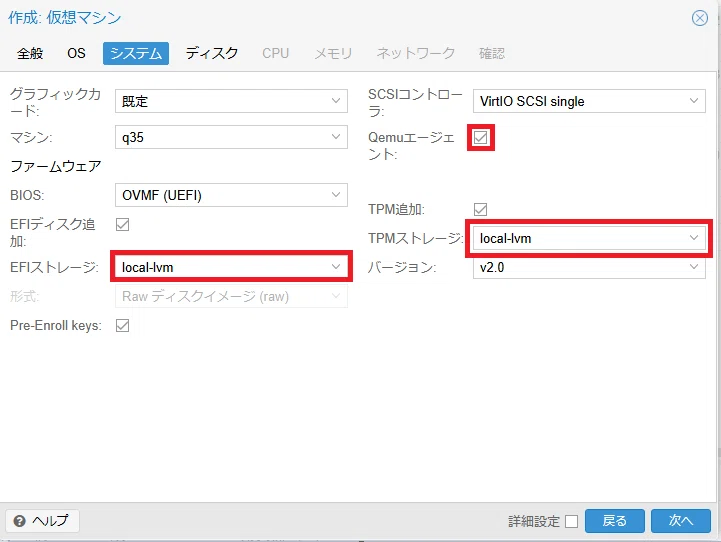
Task: Toggle the TPM追加 checkbox
Action: point(481,210)
